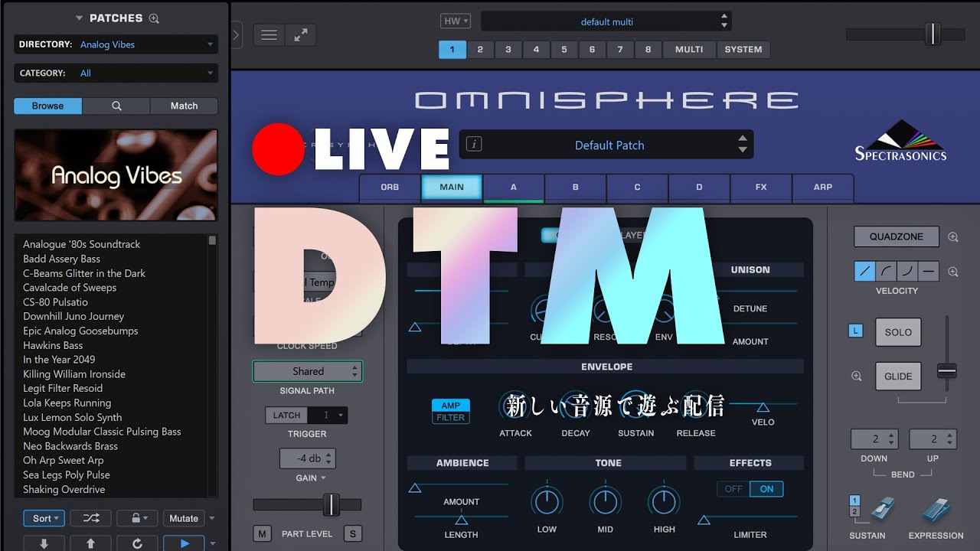Viewport: 980px width, 551px height.
Task: Open the Sort dropdown
Action: click(45, 518)
